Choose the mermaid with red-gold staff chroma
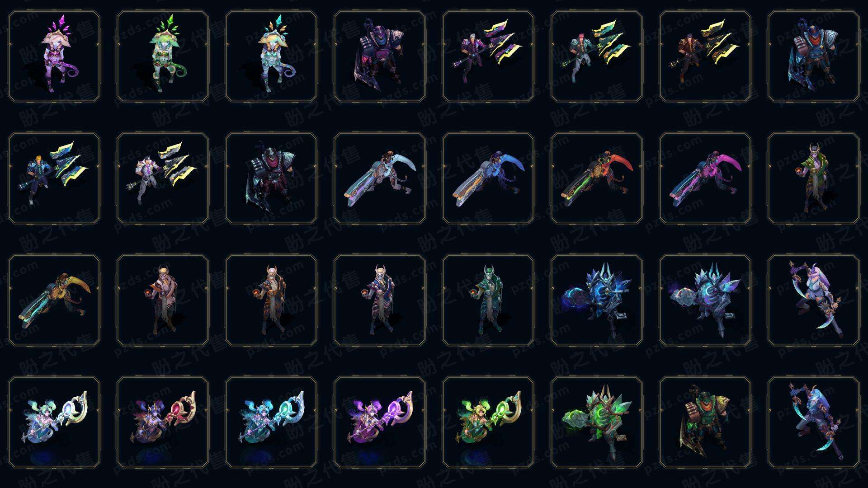 (x=163, y=422)
